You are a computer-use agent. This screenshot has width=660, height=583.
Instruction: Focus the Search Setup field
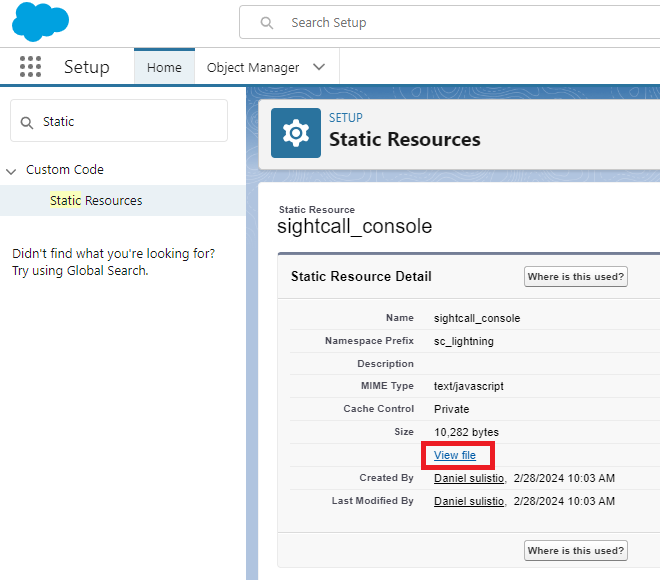449,22
